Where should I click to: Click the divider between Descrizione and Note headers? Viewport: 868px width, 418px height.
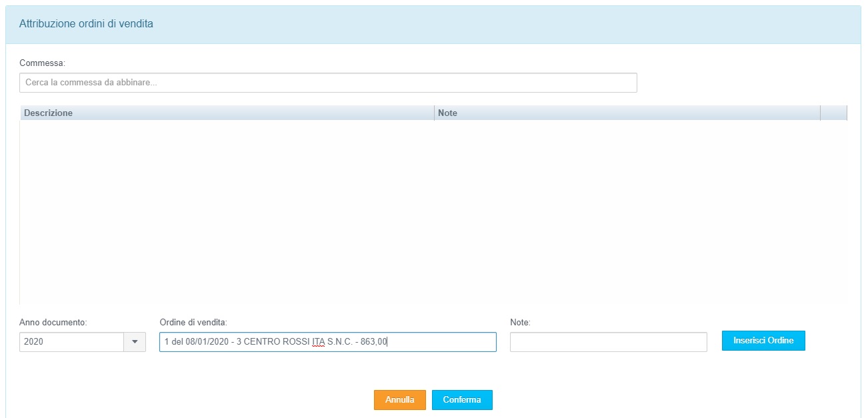click(x=434, y=113)
